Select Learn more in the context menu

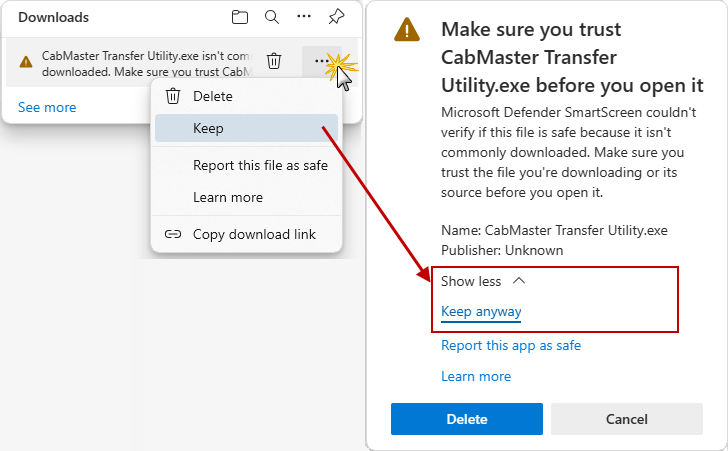[x=227, y=197]
